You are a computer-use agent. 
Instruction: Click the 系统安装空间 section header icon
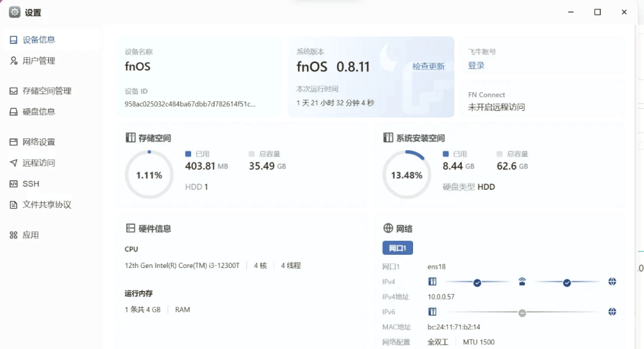click(388, 138)
